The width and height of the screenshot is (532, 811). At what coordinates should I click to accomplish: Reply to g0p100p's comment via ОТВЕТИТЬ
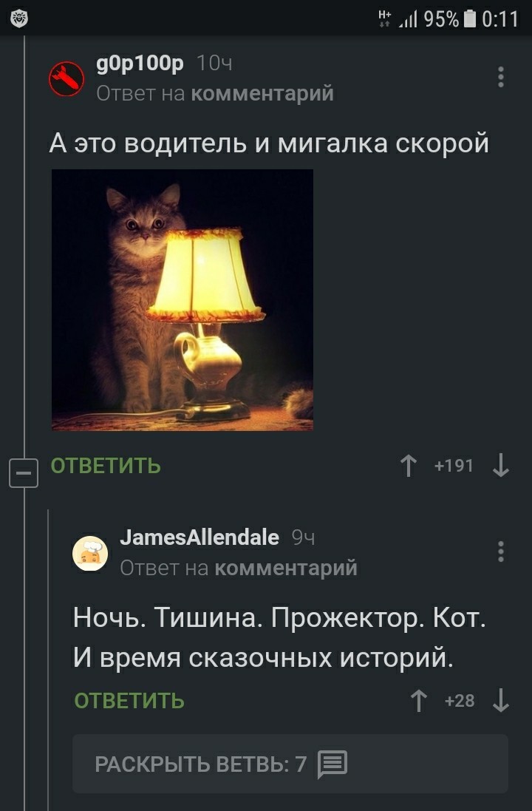pyautogui.click(x=106, y=466)
